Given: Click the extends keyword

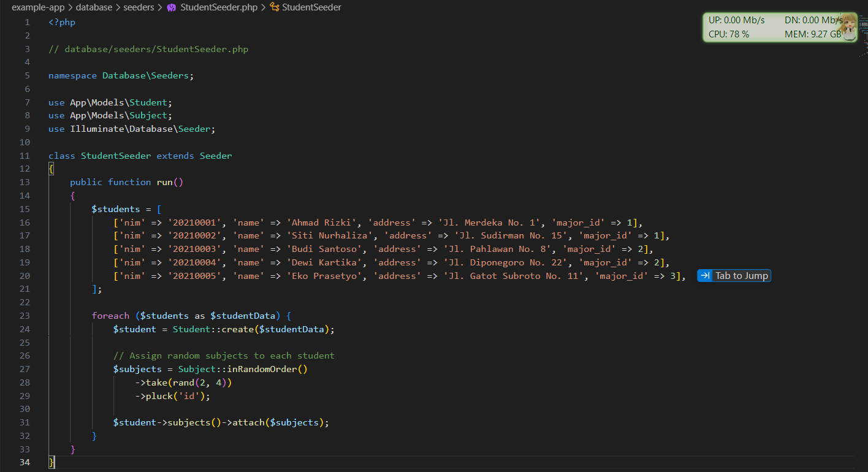Looking at the screenshot, I should pyautogui.click(x=175, y=156).
